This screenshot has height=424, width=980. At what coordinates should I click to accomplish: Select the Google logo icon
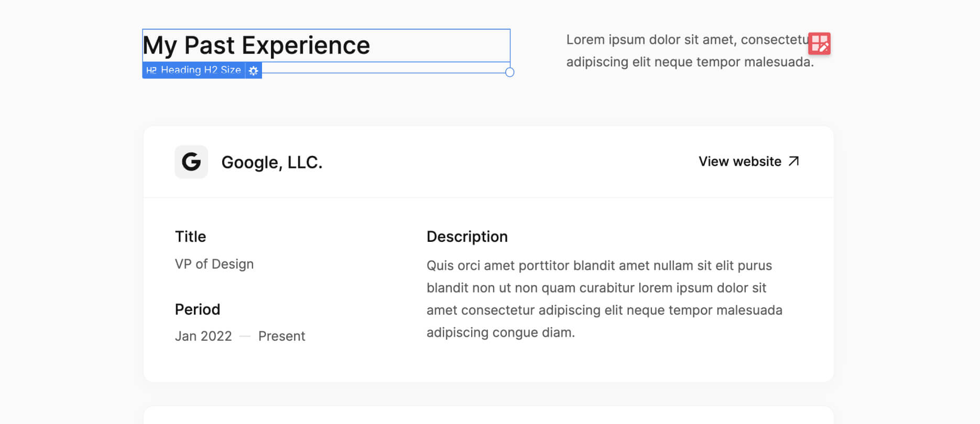coord(191,162)
